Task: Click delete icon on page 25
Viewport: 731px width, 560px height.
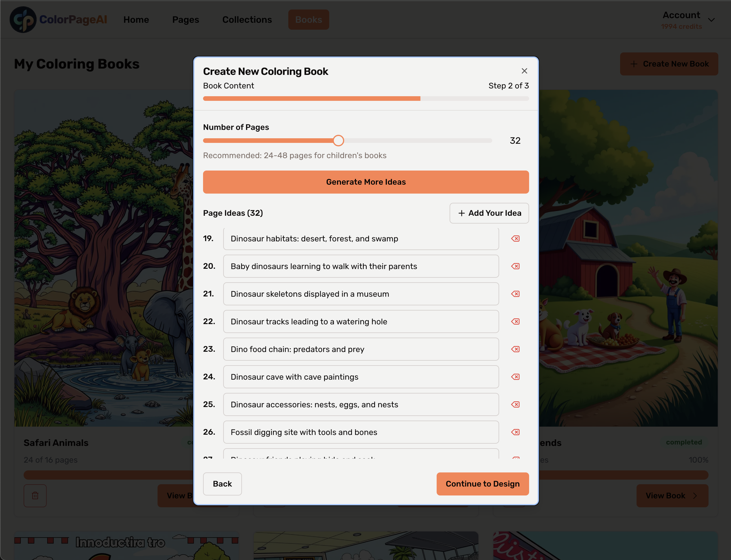Action: (516, 405)
